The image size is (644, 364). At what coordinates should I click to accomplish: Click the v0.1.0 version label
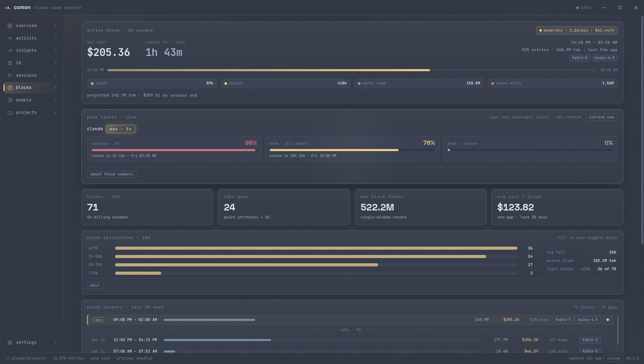pos(633,358)
